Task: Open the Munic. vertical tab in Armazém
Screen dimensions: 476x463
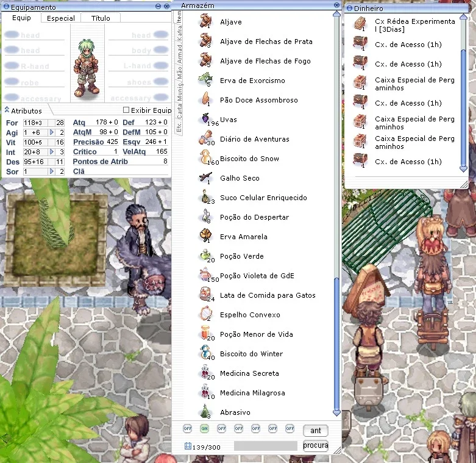Action: (x=179, y=91)
